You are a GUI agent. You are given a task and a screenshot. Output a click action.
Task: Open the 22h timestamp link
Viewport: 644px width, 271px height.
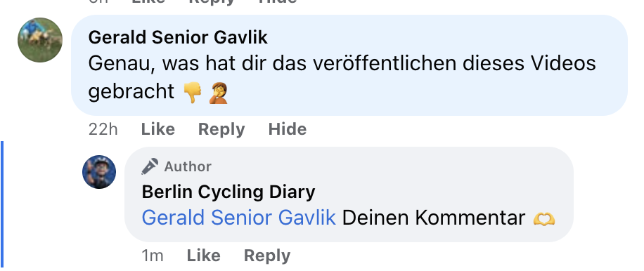point(103,129)
